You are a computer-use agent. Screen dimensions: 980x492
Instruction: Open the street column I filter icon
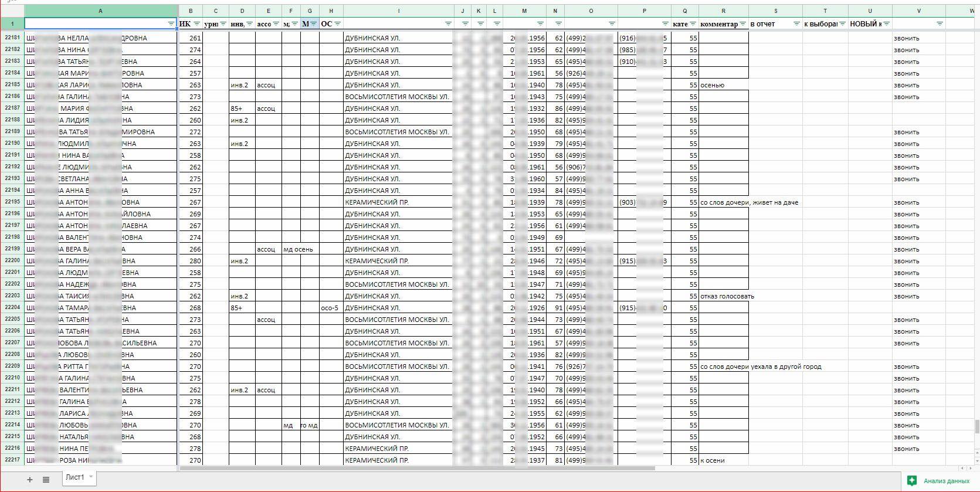pyautogui.click(x=448, y=24)
